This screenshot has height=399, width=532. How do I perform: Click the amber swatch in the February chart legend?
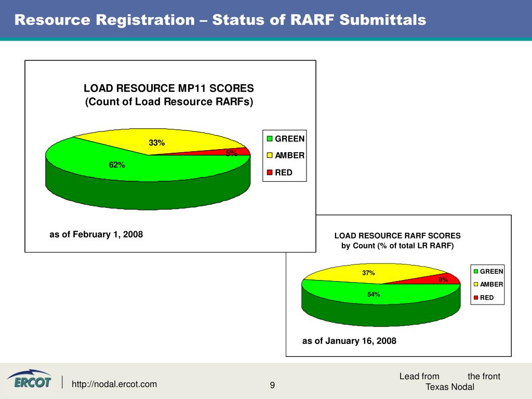(x=270, y=155)
